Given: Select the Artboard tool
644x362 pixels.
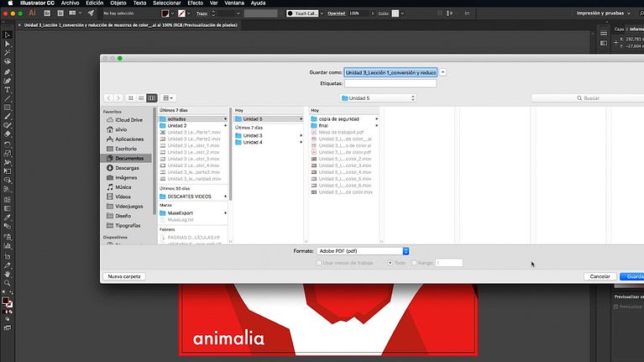Looking at the screenshot, I should [x=7, y=256].
